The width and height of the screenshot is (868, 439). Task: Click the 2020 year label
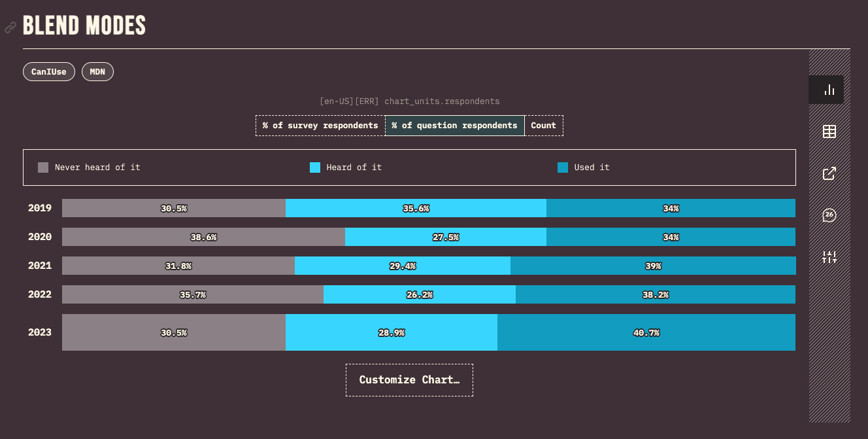pyautogui.click(x=39, y=237)
